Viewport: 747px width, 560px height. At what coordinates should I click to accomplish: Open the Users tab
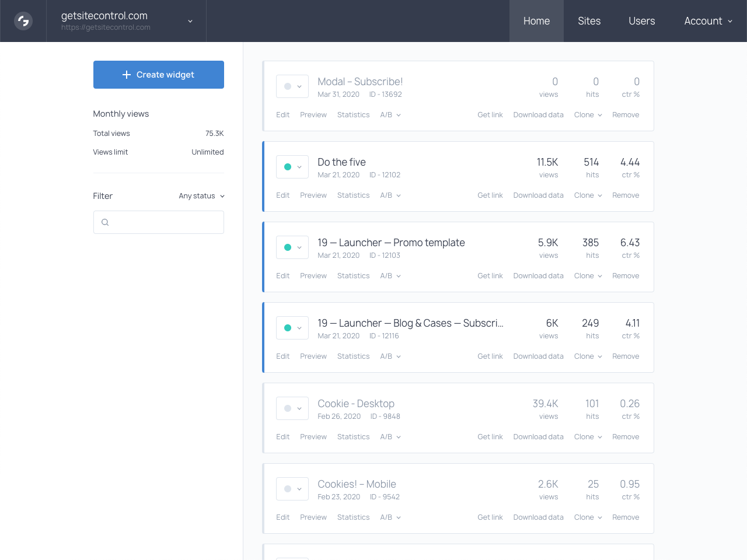tap(642, 21)
